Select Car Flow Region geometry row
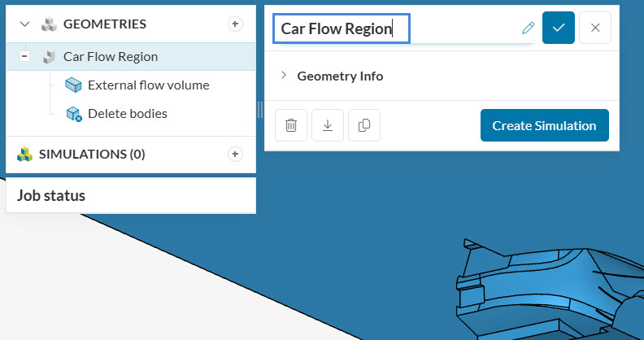 (131, 57)
